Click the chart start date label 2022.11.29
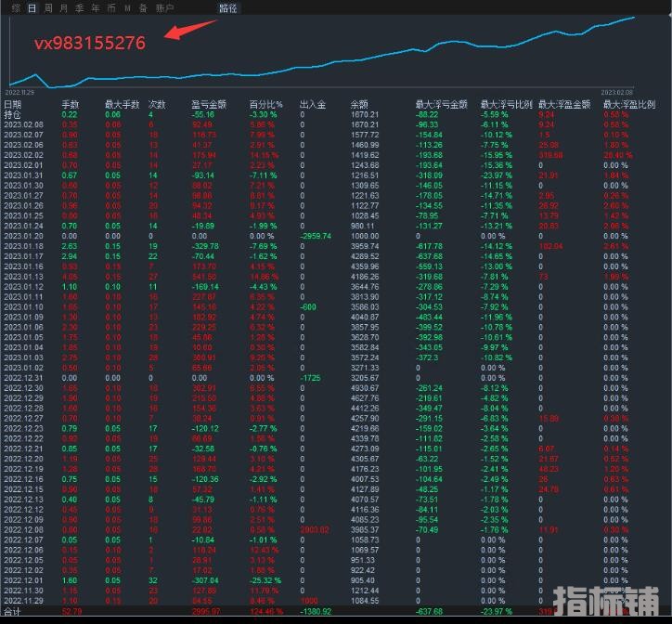The image size is (672, 624). pos(19,92)
